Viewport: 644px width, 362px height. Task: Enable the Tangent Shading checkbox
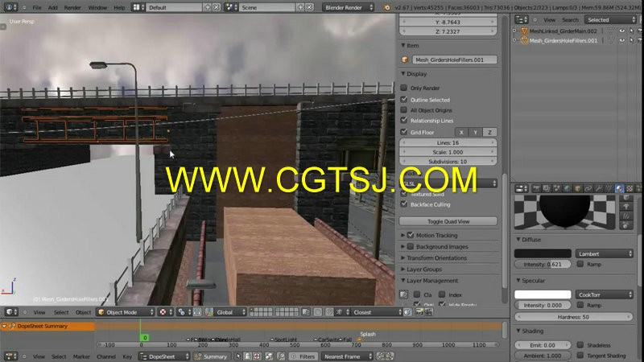coord(580,355)
